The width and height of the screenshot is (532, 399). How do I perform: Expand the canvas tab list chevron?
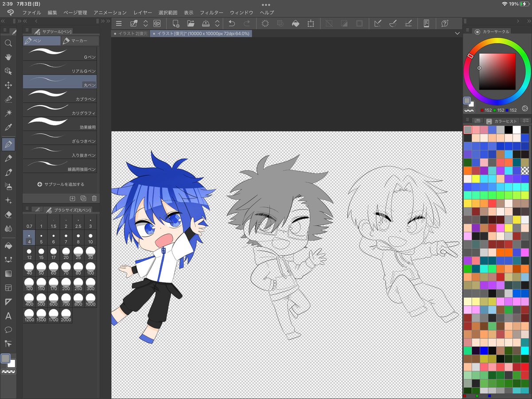458,33
